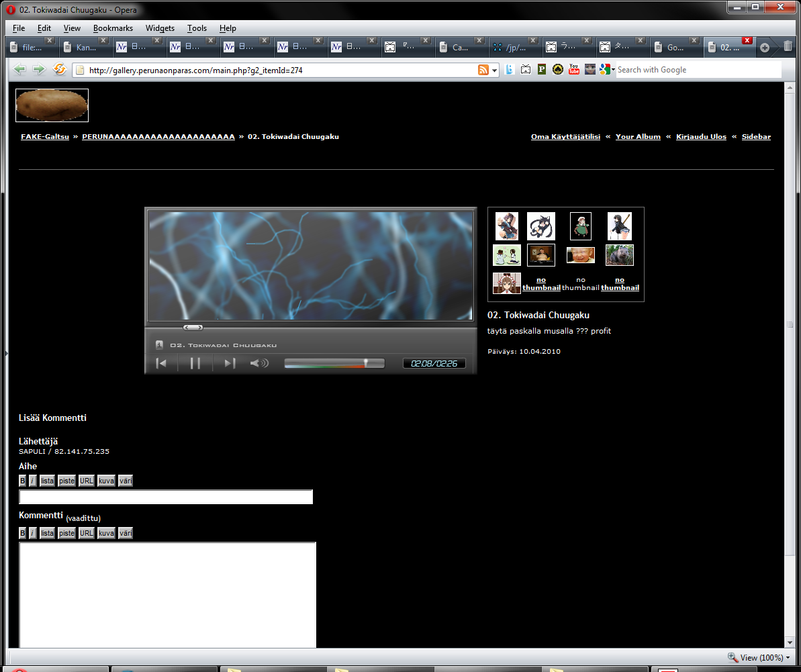801x672 pixels.
Task: Click the track info icon beside the song title
Action: (x=159, y=345)
